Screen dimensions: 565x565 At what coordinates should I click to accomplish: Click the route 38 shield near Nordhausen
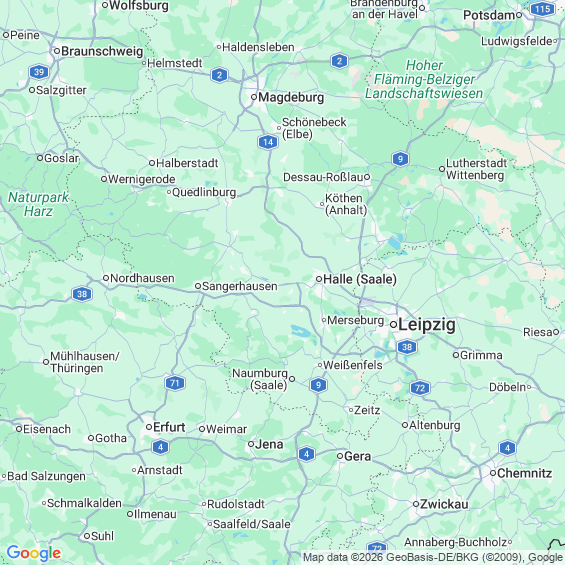[x=82, y=294]
